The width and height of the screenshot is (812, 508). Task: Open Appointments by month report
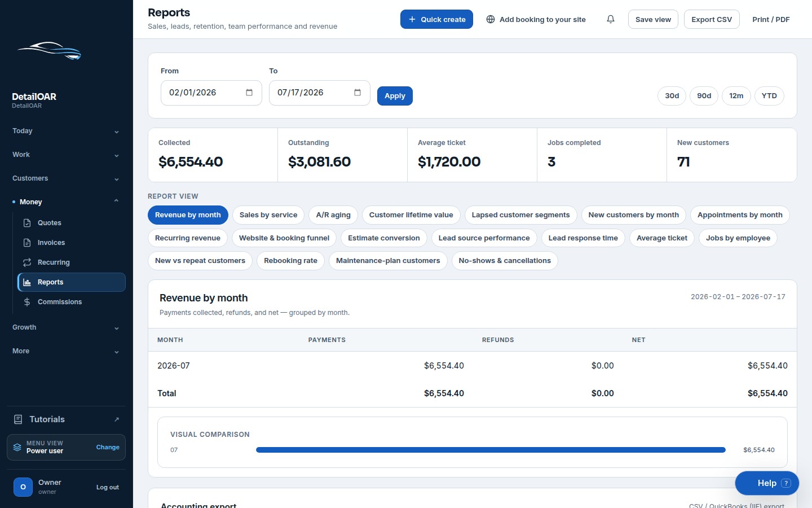coord(740,215)
